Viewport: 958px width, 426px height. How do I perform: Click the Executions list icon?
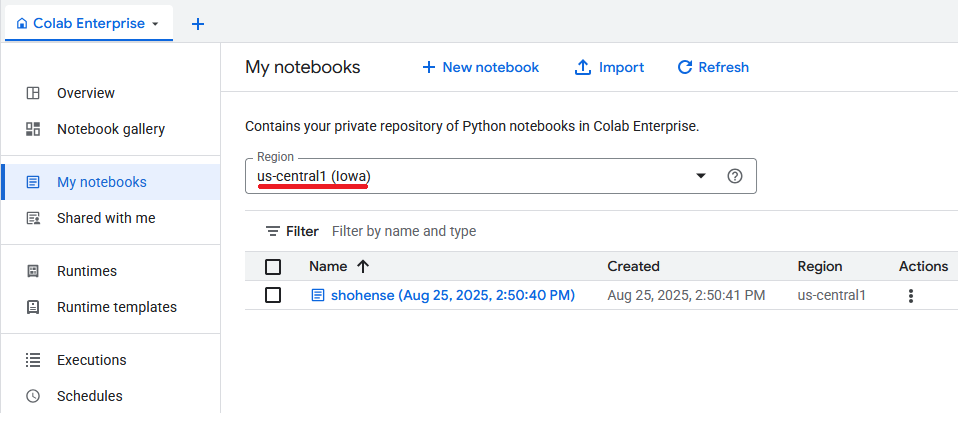pos(33,360)
